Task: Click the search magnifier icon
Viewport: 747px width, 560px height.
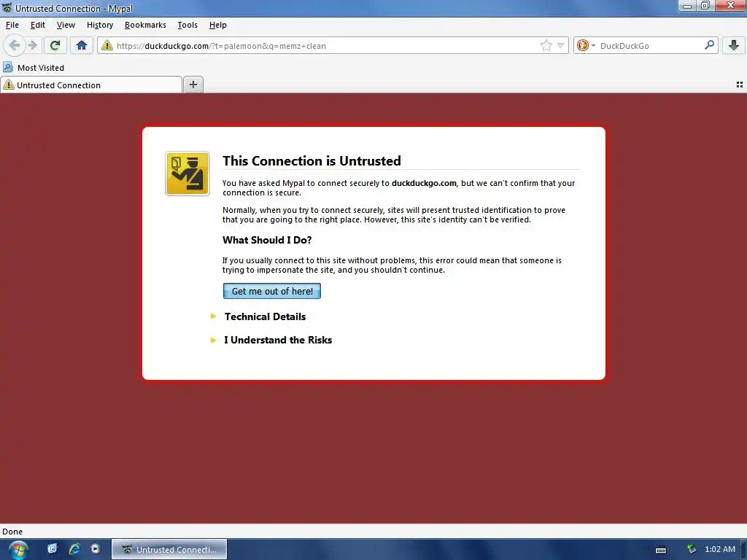Action: point(709,45)
